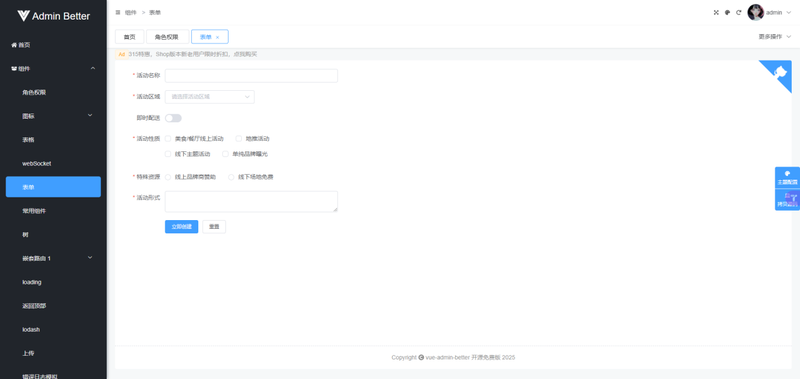800x379 pixels.
Task: Open theme palette icon in top header
Action: (727, 12)
